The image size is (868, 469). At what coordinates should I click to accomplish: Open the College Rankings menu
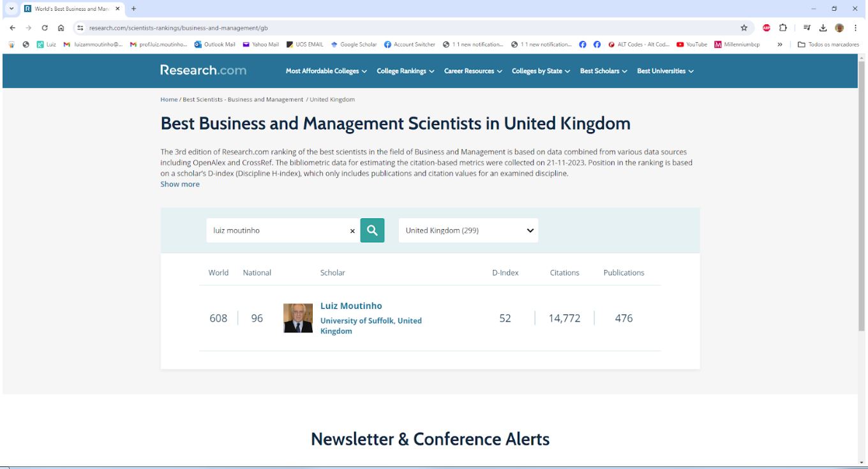click(405, 71)
